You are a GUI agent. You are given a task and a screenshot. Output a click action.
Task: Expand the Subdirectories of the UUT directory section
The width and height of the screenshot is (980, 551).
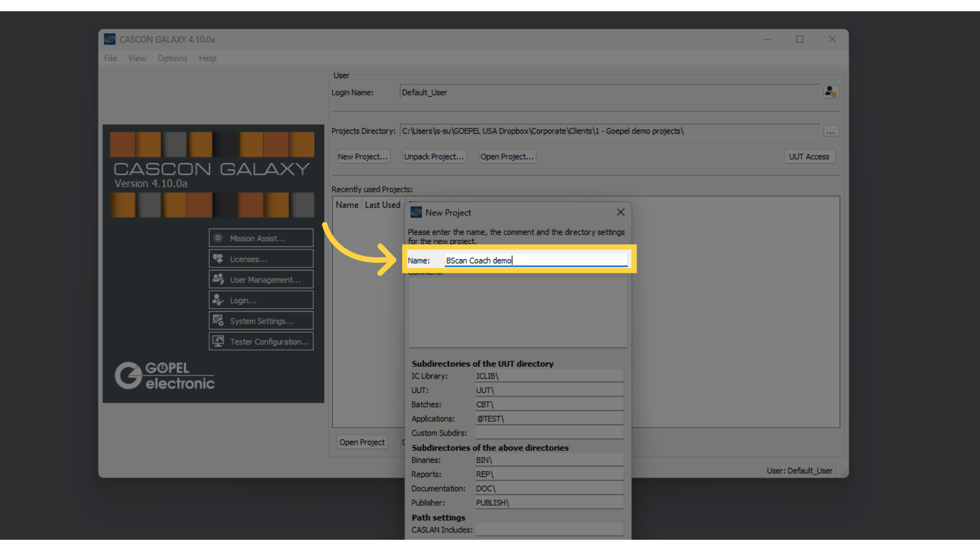[482, 363]
